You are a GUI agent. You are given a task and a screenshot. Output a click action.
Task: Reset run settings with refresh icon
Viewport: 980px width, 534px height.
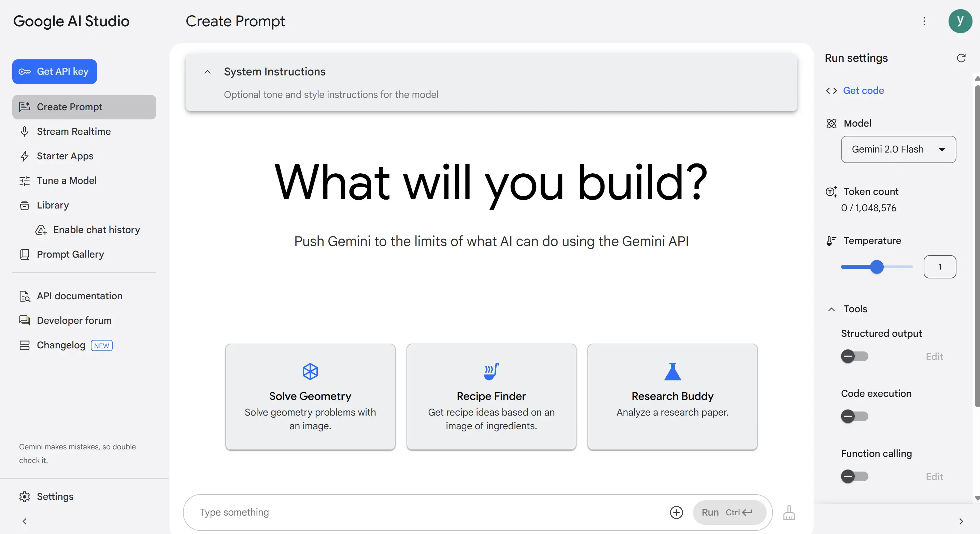click(x=961, y=58)
